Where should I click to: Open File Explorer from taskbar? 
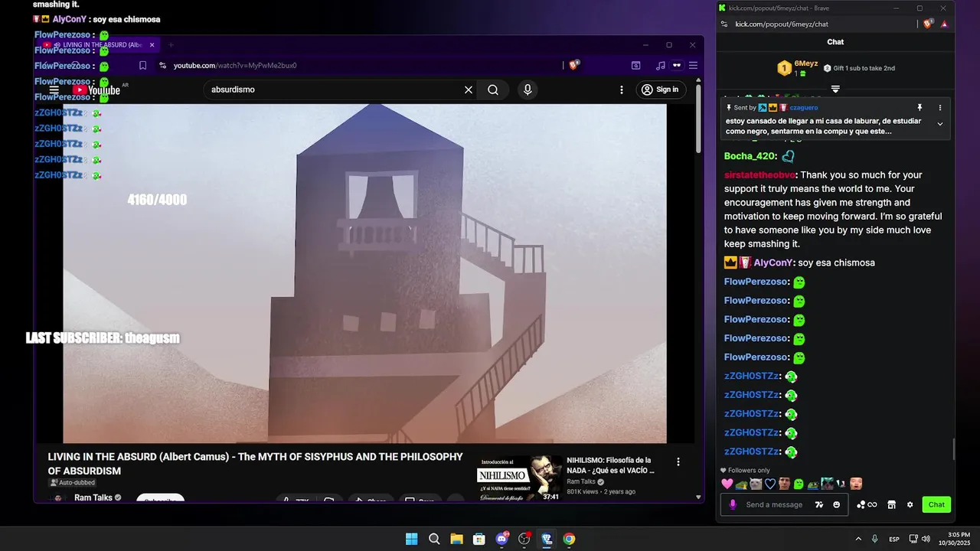(x=456, y=539)
